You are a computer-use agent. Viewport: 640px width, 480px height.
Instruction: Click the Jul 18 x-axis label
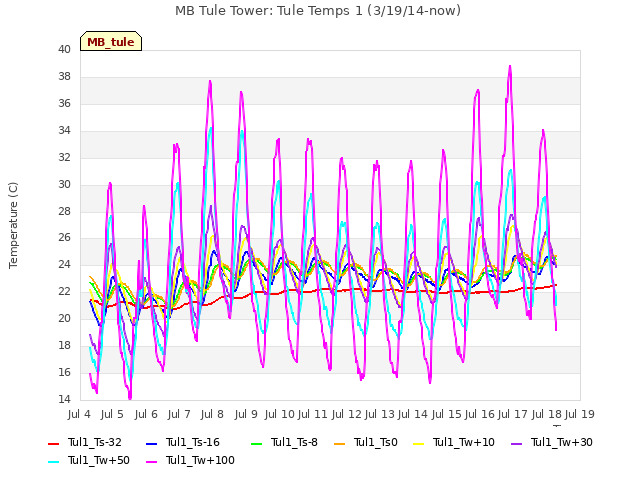pyautogui.click(x=546, y=414)
